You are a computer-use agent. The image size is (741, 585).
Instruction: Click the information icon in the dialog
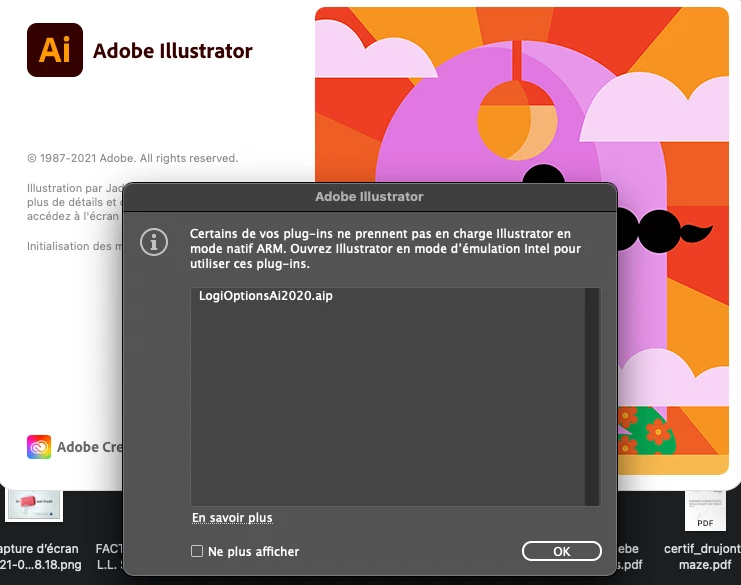pyautogui.click(x=154, y=242)
